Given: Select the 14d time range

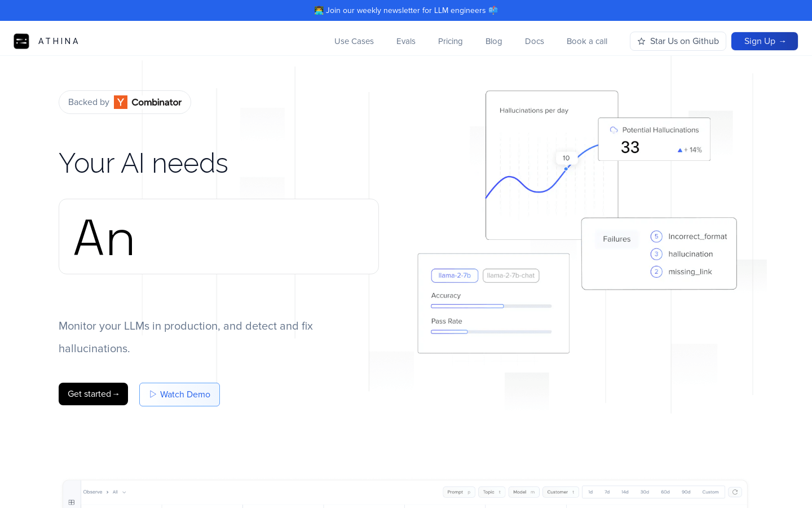Looking at the screenshot, I should [x=625, y=492].
